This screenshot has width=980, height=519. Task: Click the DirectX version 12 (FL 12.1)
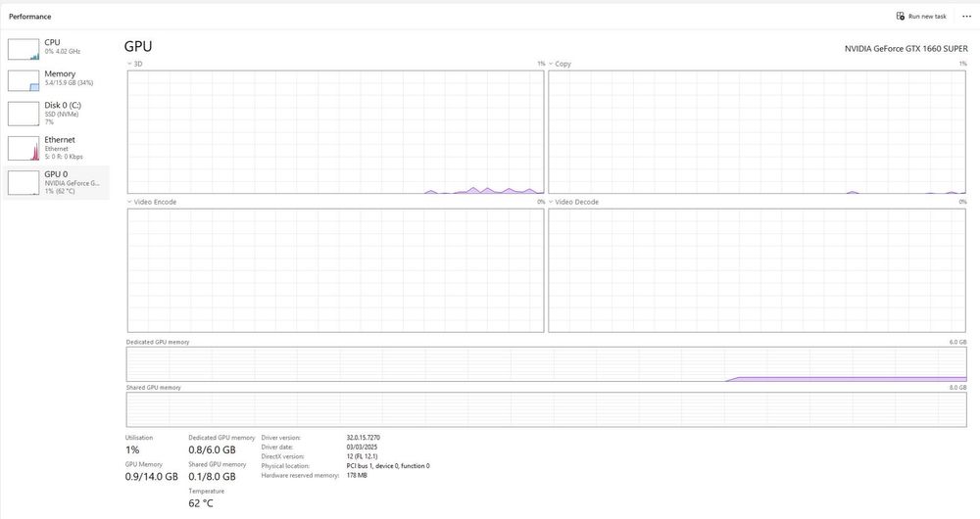pyautogui.click(x=362, y=456)
